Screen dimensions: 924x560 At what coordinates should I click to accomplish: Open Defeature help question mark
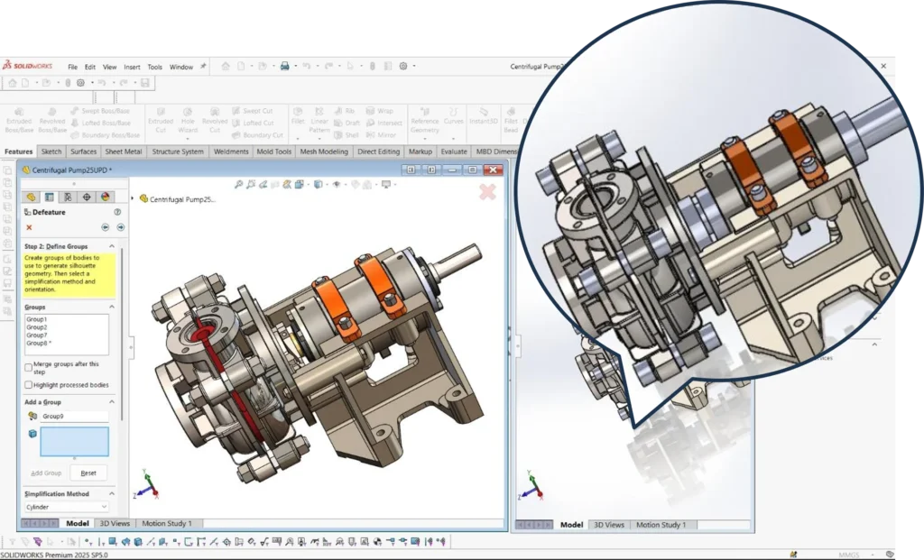pyautogui.click(x=117, y=212)
